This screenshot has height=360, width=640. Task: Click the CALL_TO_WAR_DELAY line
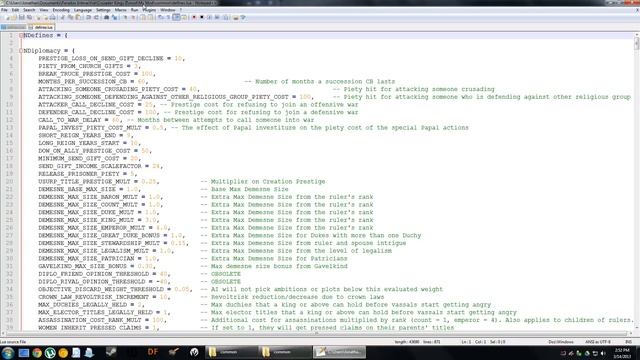(x=176, y=120)
